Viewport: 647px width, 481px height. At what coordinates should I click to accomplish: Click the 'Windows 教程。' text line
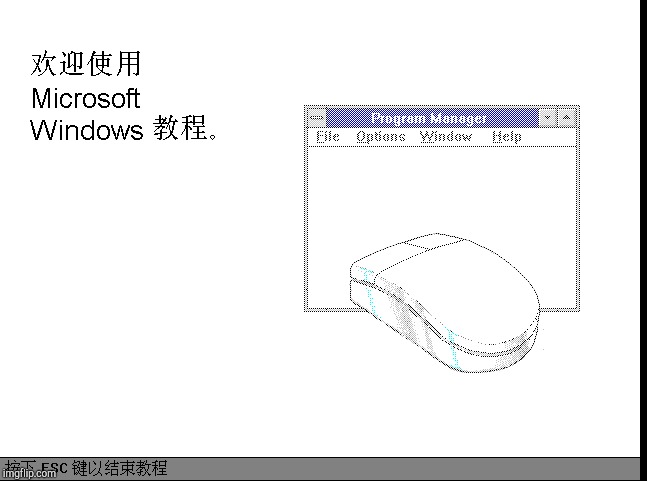click(124, 129)
